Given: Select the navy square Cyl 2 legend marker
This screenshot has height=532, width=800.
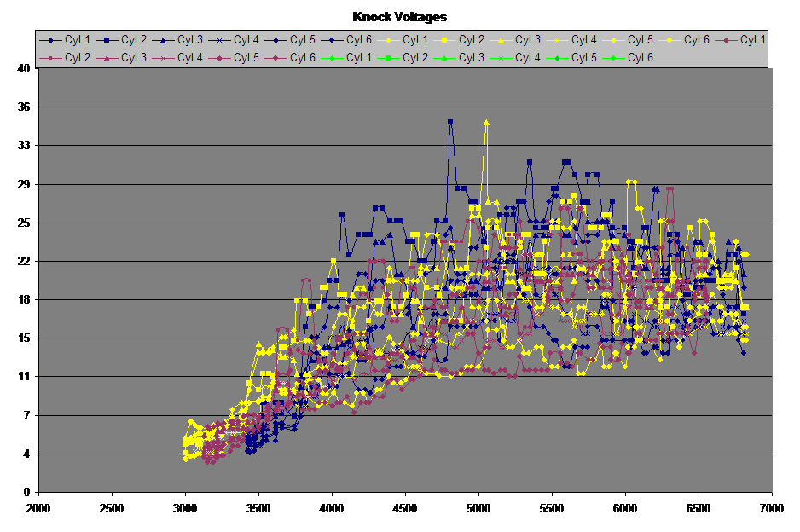Looking at the screenshot, I should tap(107, 39).
